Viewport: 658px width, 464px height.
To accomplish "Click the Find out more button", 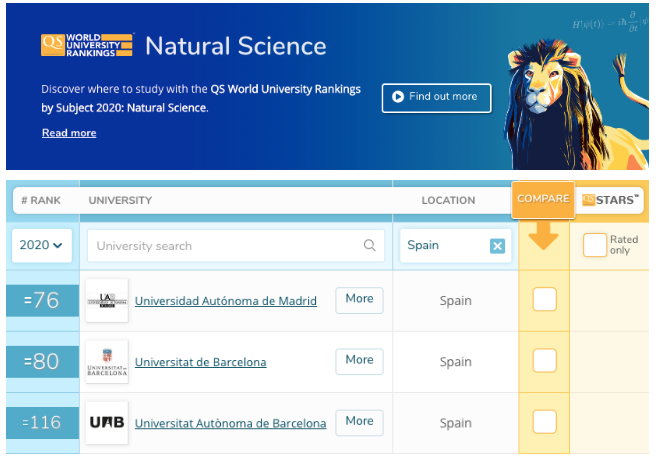I will tap(436, 98).
